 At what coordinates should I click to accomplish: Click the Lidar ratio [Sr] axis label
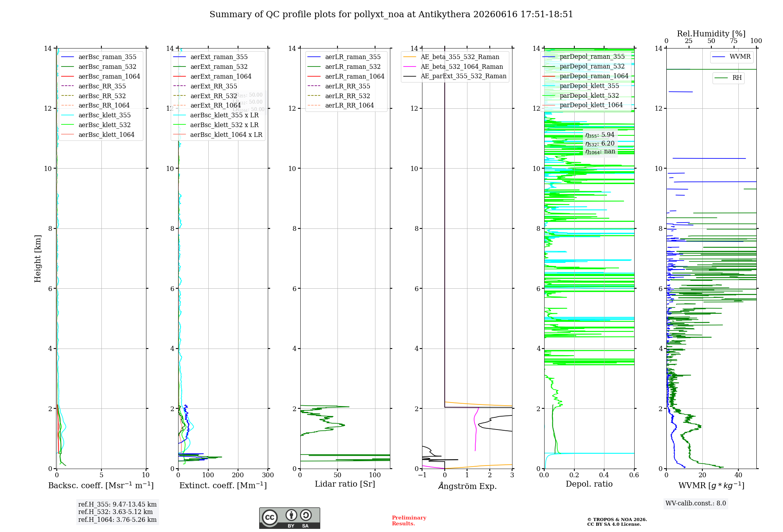(345, 484)
